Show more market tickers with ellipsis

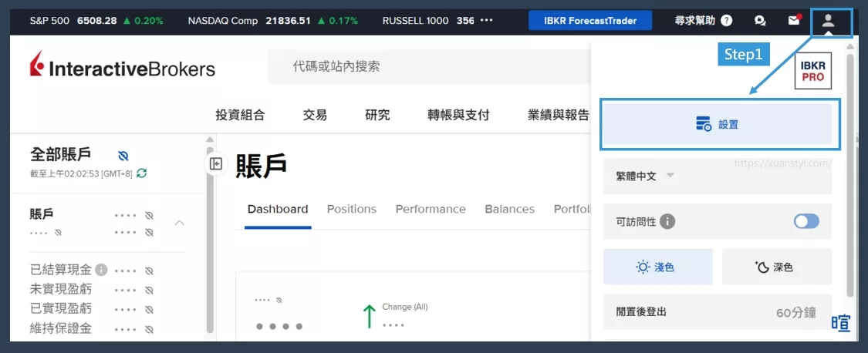point(487,21)
